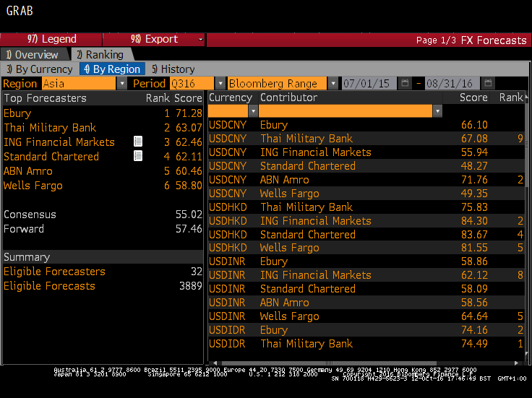Select USDCNY Ebury row
The height and width of the screenshot is (398, 532).
pyautogui.click(x=366, y=125)
